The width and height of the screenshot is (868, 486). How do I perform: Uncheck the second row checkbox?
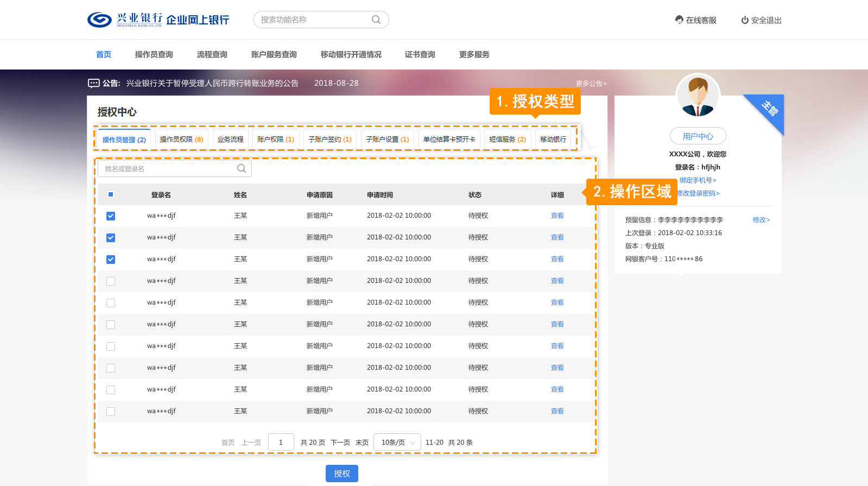point(111,237)
